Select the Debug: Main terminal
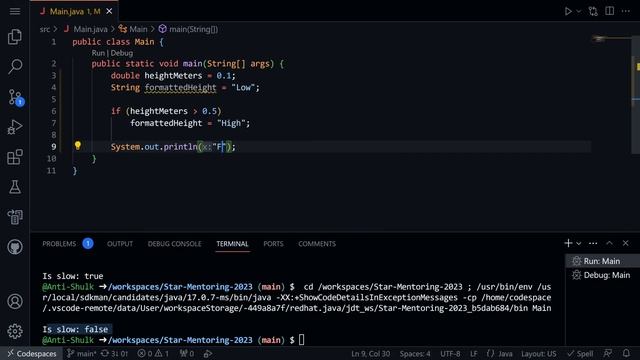Image resolution: width=640 pixels, height=360 pixels. tap(602, 275)
